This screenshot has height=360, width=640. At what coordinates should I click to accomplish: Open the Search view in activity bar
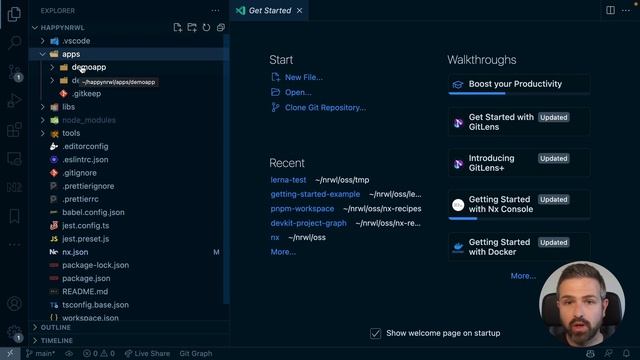click(x=14, y=42)
